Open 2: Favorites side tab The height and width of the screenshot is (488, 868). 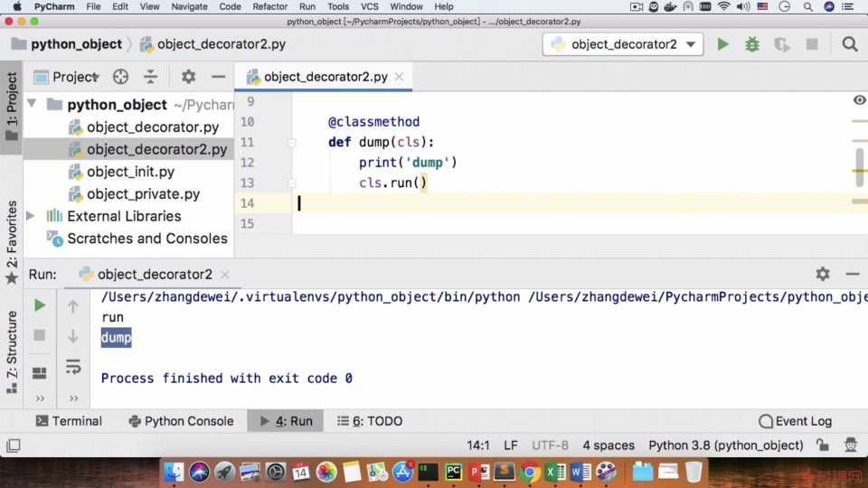point(11,242)
